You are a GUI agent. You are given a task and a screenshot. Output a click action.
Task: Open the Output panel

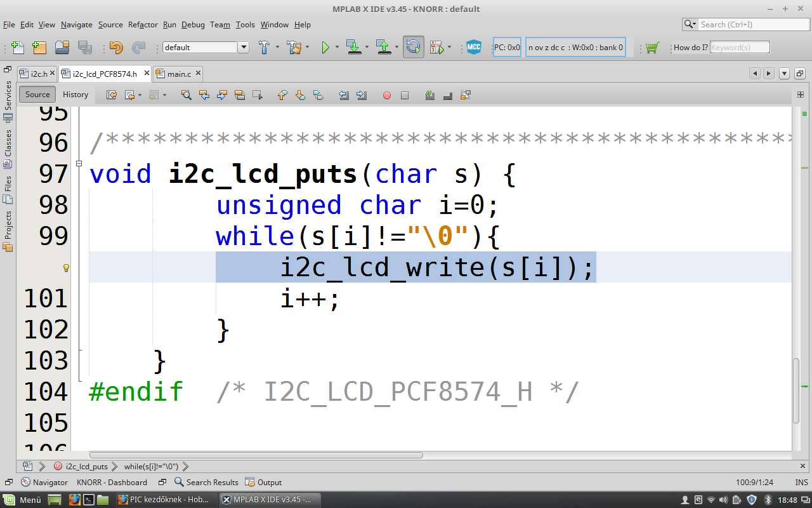pos(263,482)
